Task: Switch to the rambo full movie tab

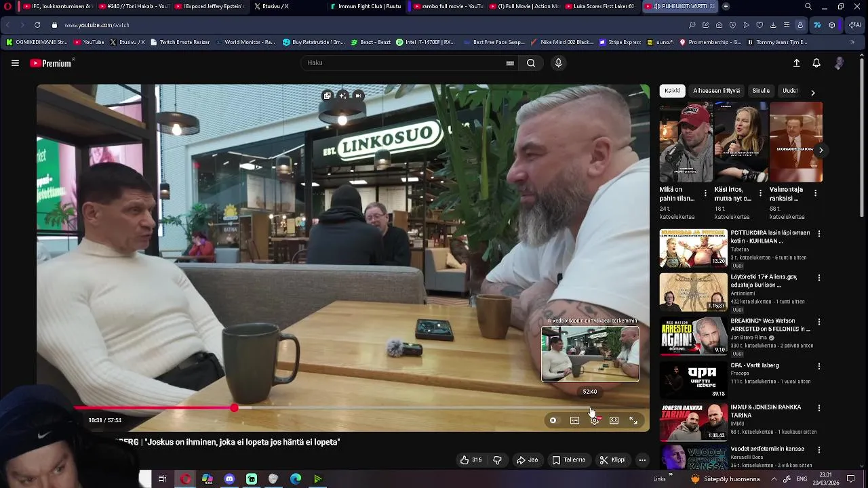Action: [x=448, y=6]
